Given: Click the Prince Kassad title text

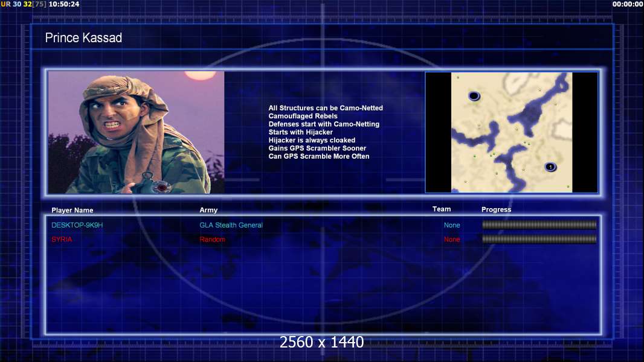Looking at the screenshot, I should 83,38.
